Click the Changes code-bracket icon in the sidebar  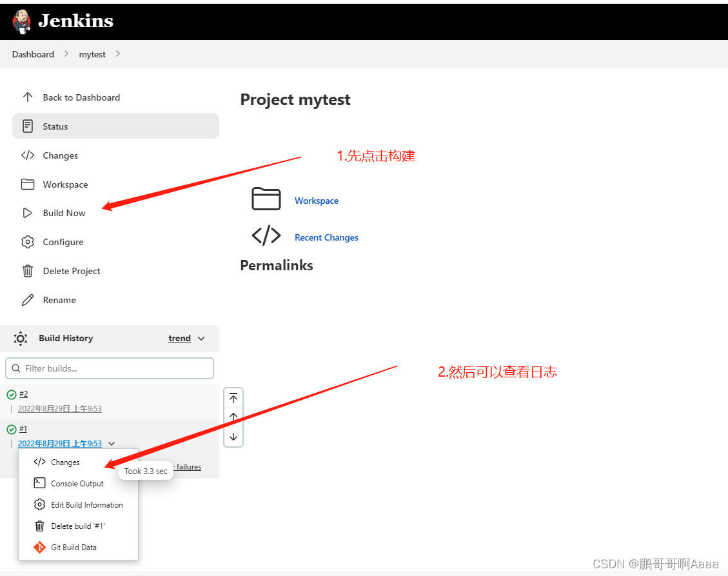click(28, 155)
